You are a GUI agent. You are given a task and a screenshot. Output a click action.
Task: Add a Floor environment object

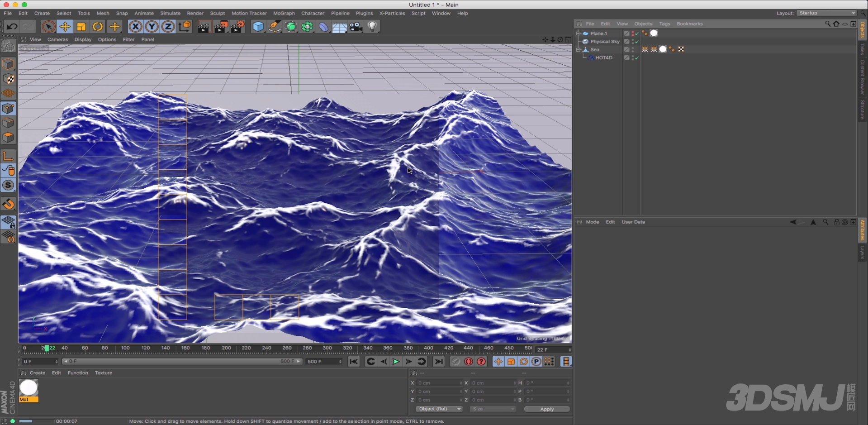point(340,27)
